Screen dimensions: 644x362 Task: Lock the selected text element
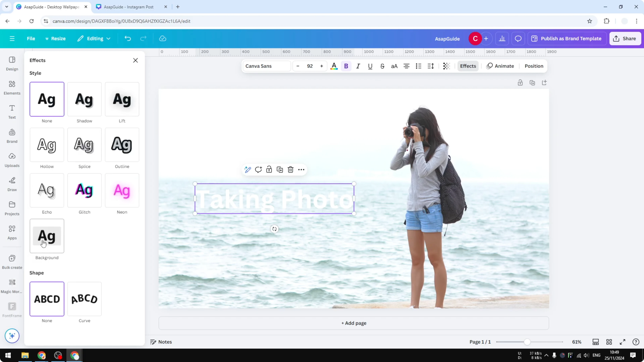(269, 169)
